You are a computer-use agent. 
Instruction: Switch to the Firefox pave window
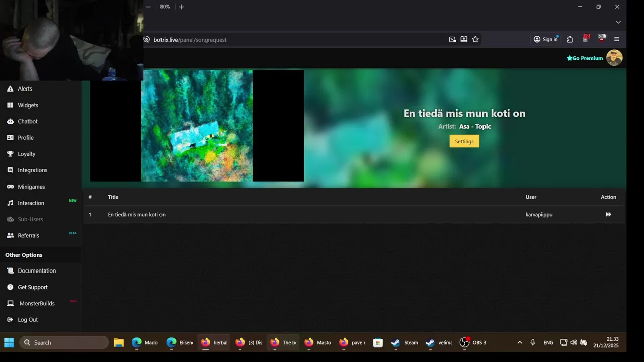[352, 343]
